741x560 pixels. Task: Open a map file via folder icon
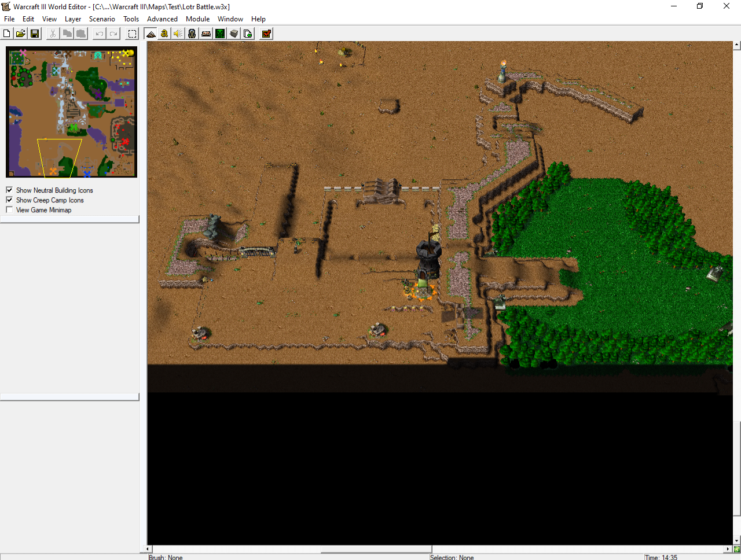pyautogui.click(x=21, y=34)
